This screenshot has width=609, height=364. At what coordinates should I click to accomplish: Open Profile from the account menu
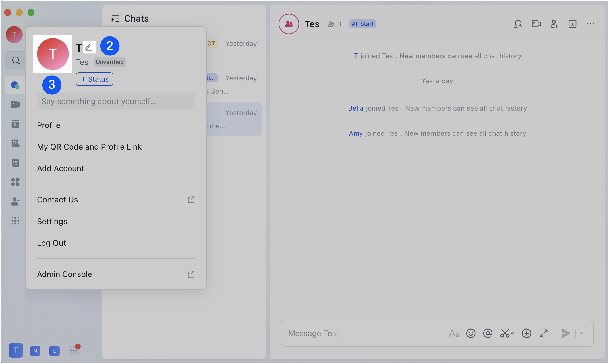(49, 125)
